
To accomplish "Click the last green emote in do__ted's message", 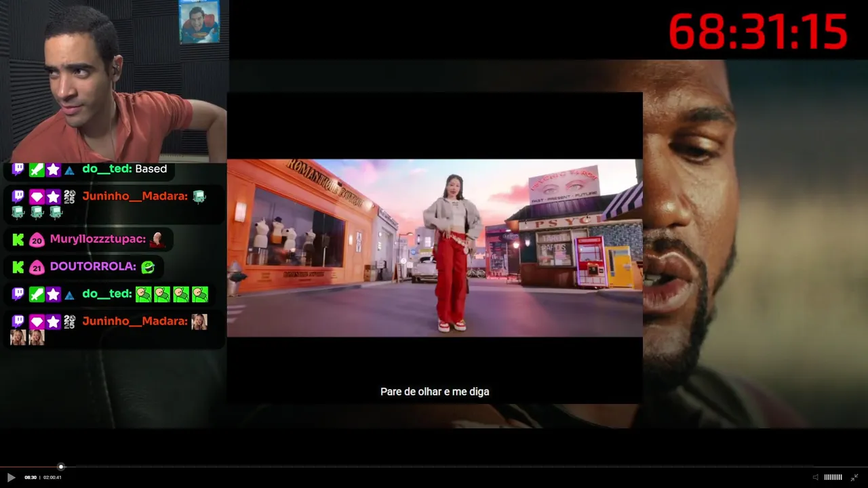I will coord(199,294).
